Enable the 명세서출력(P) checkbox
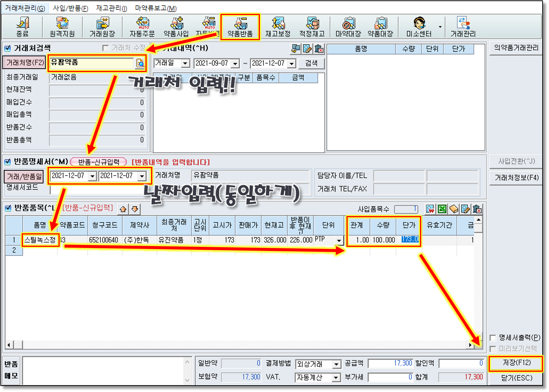This screenshot has height=392, width=549. 493,338
